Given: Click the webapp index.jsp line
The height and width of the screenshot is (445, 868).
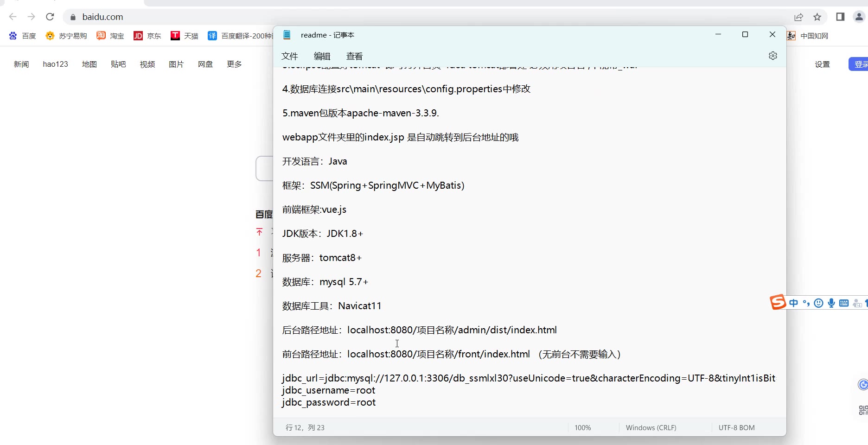Looking at the screenshot, I should click(401, 137).
